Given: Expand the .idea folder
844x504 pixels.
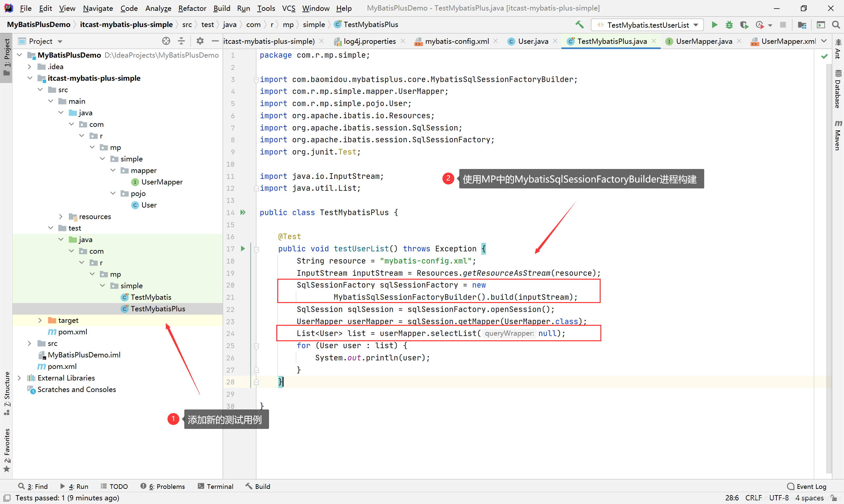Looking at the screenshot, I should tap(30, 67).
